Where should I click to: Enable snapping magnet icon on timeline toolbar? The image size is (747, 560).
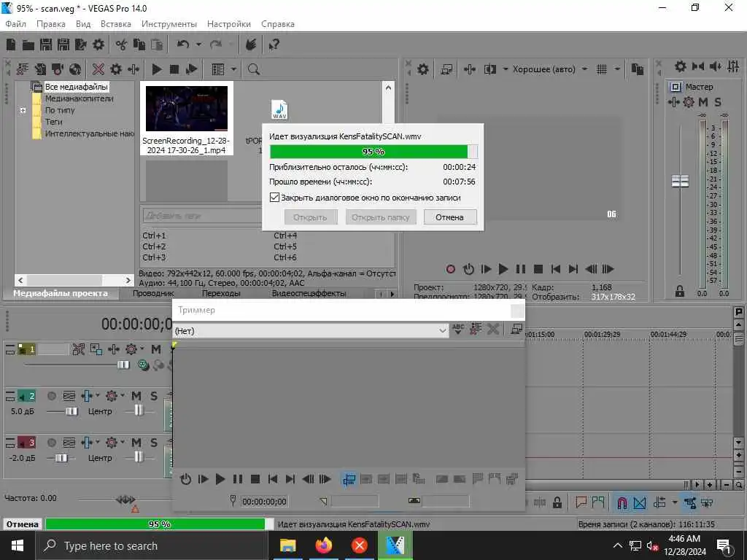622,502
